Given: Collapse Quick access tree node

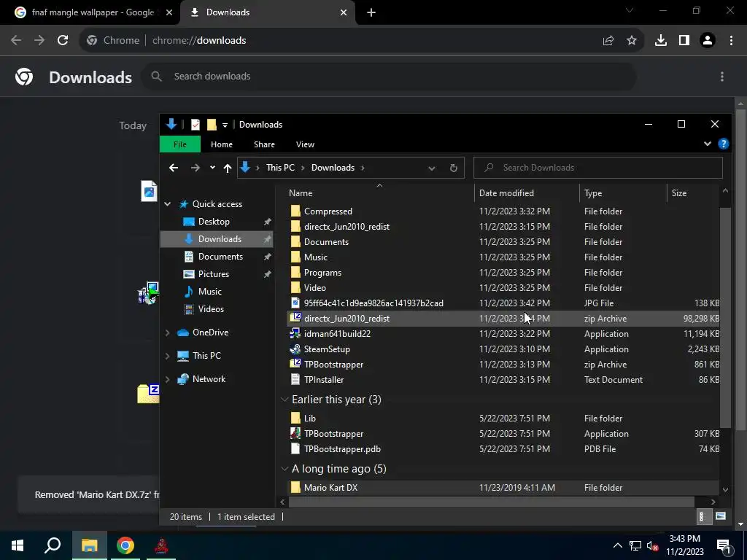Looking at the screenshot, I should [x=167, y=204].
